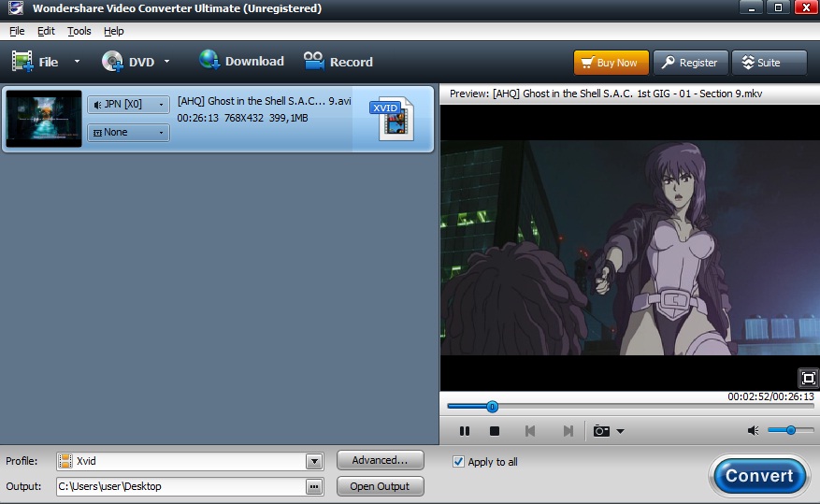
Task: Click the preview time 00:02:52/00:26:13
Action: pyautogui.click(x=770, y=396)
